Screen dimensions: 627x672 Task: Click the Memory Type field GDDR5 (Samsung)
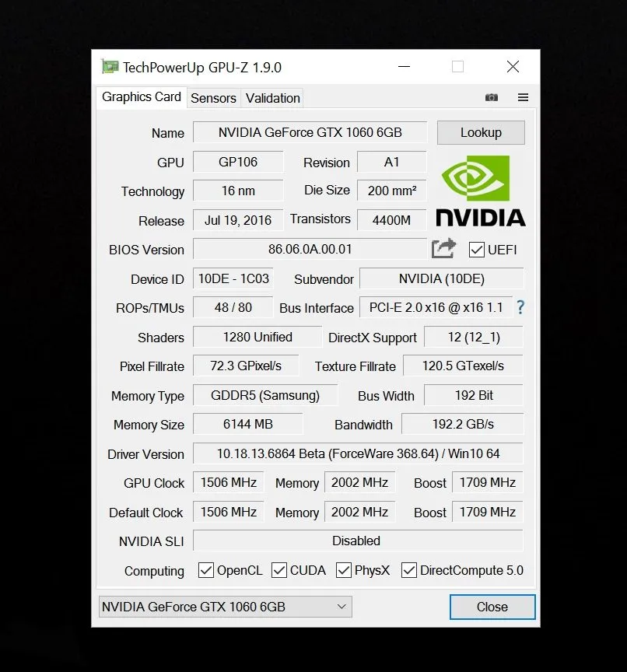point(265,395)
